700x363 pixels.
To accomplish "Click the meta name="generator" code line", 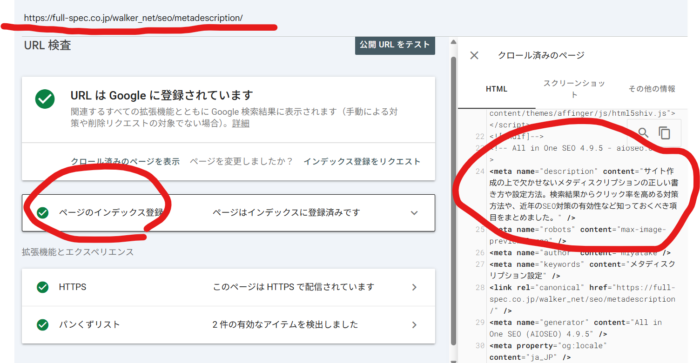I will point(576,328).
